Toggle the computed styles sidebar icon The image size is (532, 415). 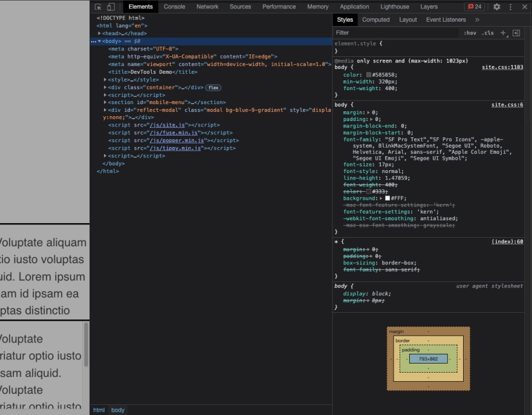point(516,33)
